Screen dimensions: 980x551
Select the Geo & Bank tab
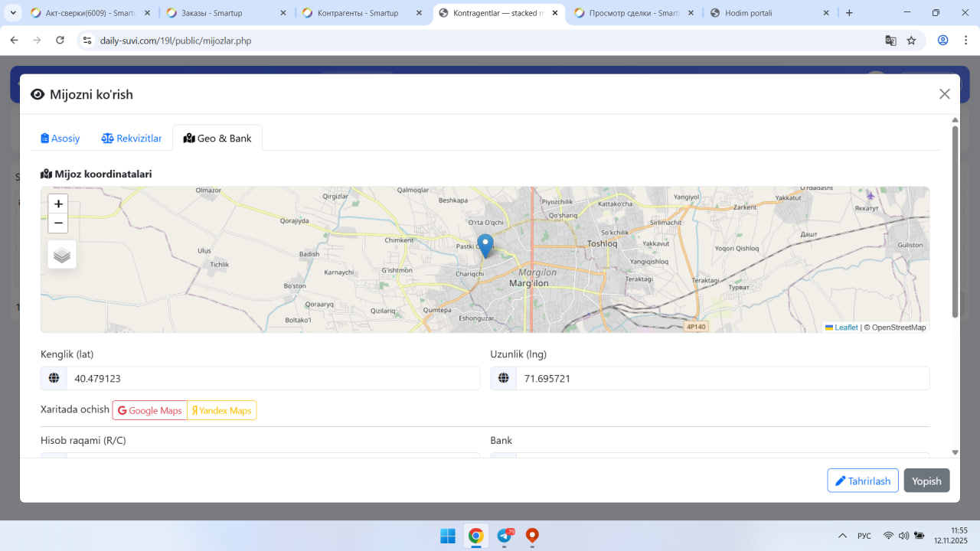click(217, 139)
